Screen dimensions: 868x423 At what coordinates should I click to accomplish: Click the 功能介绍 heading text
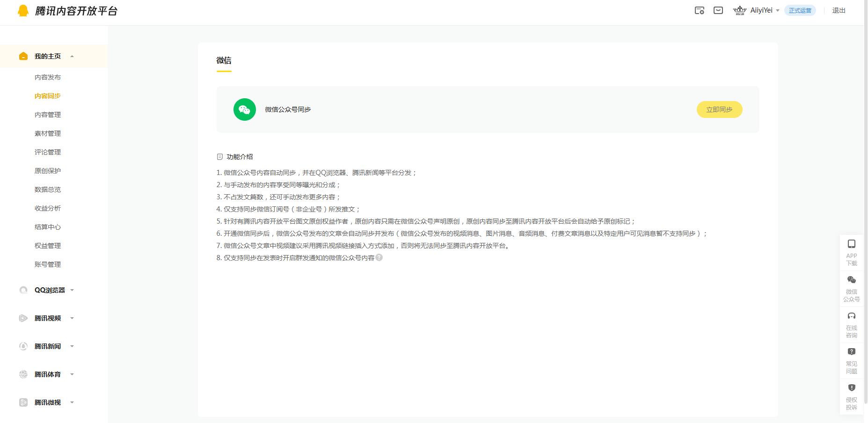[x=240, y=157]
